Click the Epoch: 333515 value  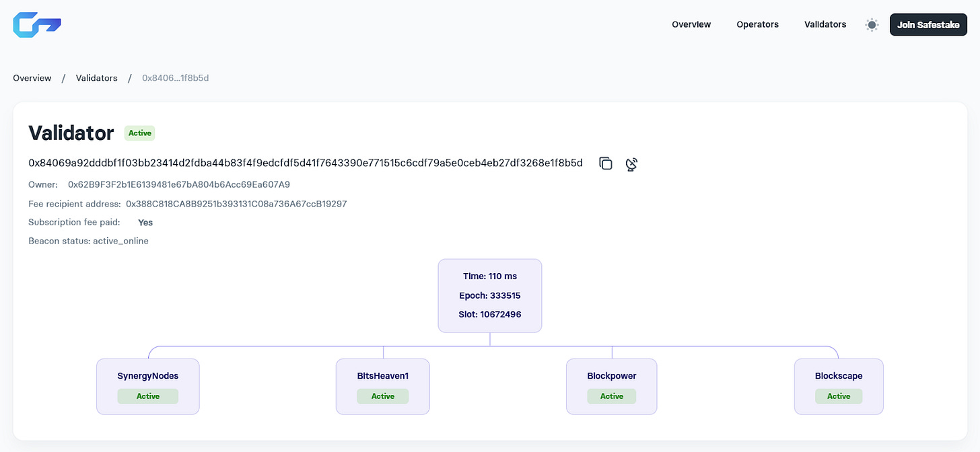tap(490, 295)
